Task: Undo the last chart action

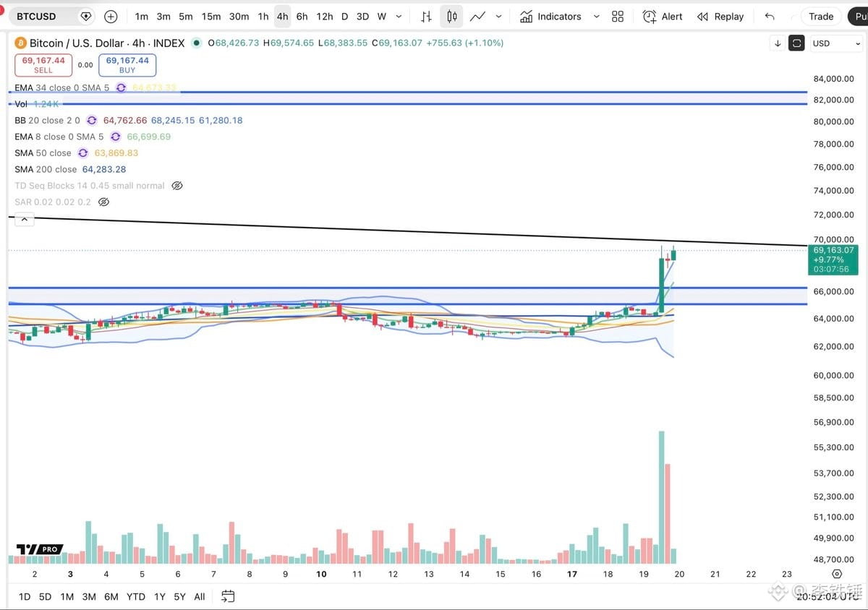Action: click(770, 16)
